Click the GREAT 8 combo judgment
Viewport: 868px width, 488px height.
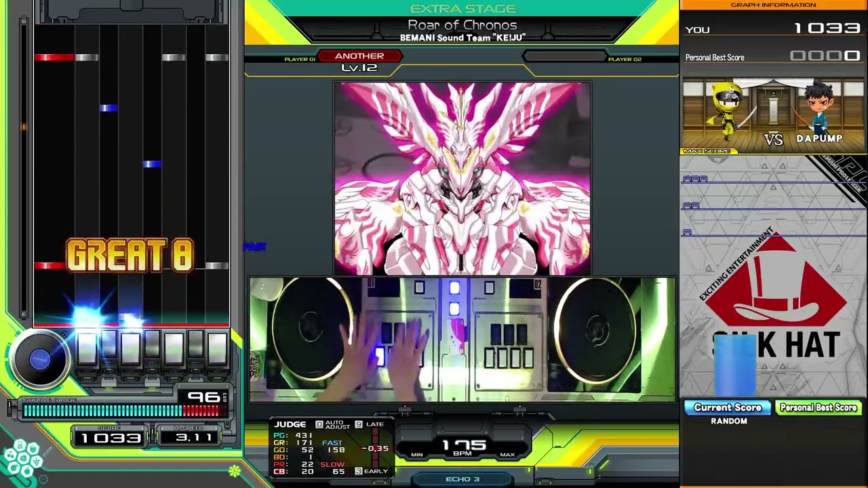pyautogui.click(x=130, y=256)
